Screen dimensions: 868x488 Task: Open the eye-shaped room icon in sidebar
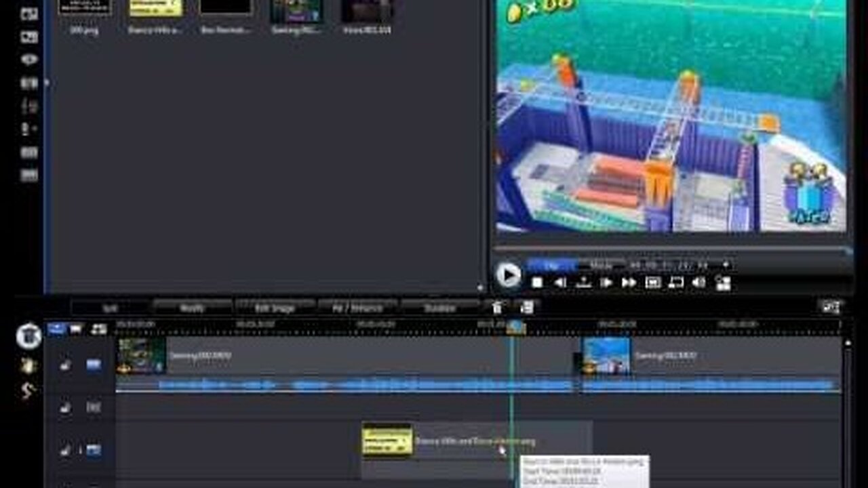(29, 60)
